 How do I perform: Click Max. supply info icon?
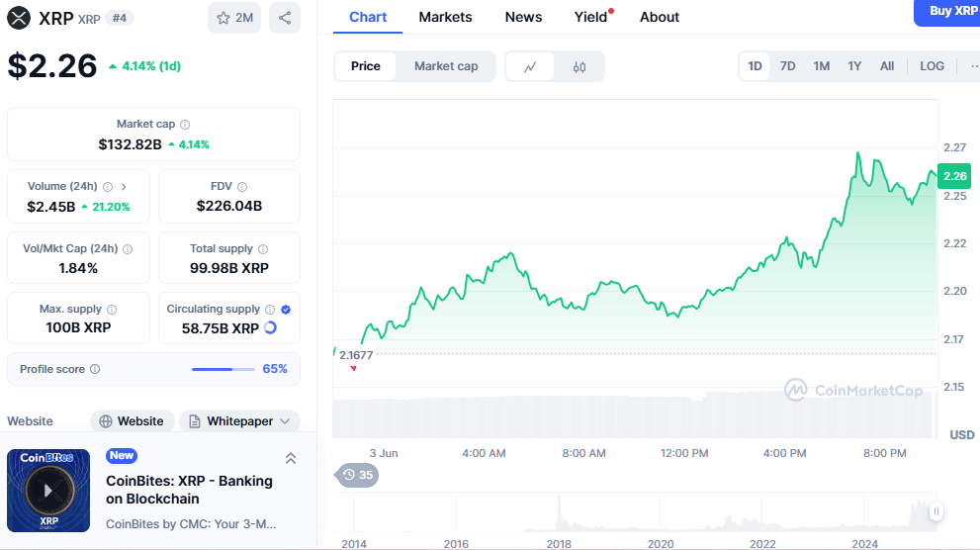112,310
